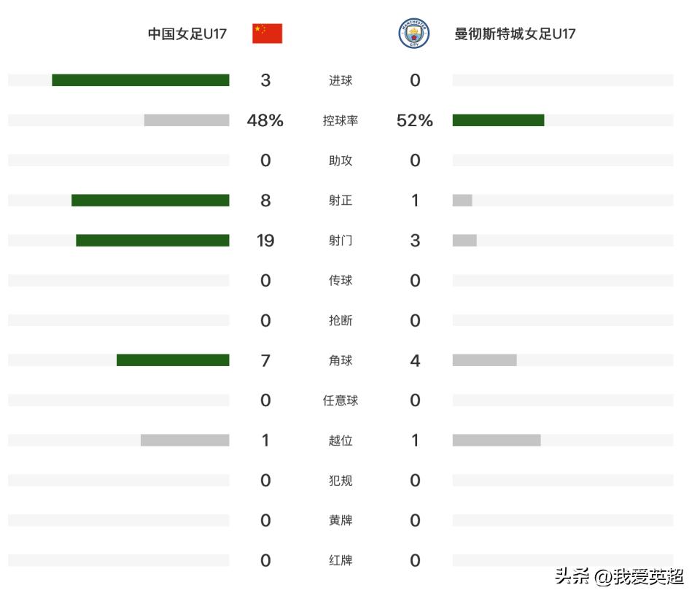Screen dimensions: 700x601
Task: Click China's green 射门 bar for 19 shots
Action: [x=152, y=240]
